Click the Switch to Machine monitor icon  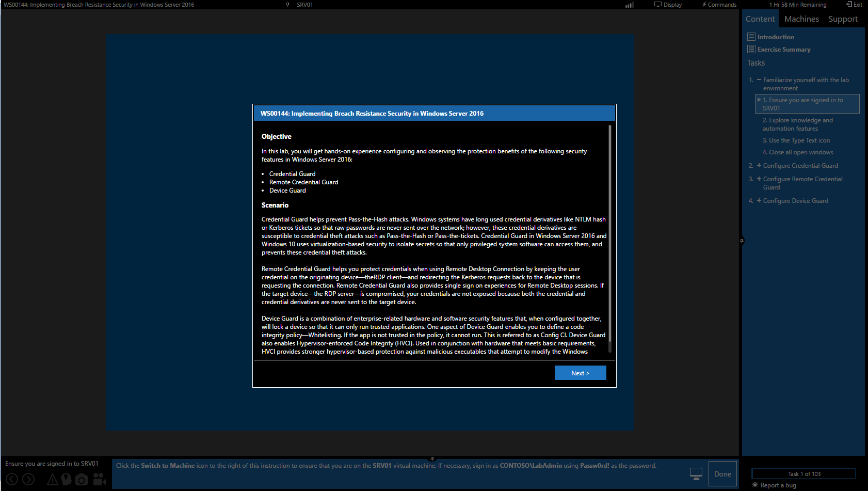tap(696, 474)
